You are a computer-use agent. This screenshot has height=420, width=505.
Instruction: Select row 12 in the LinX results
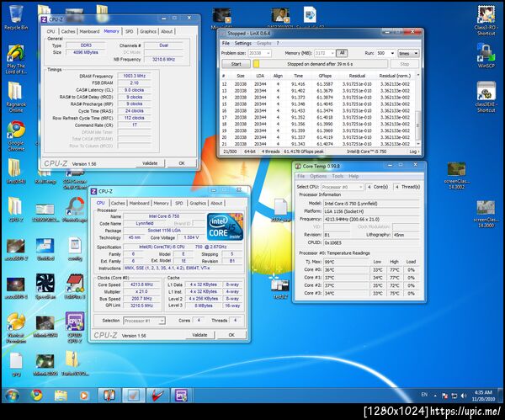(318, 84)
